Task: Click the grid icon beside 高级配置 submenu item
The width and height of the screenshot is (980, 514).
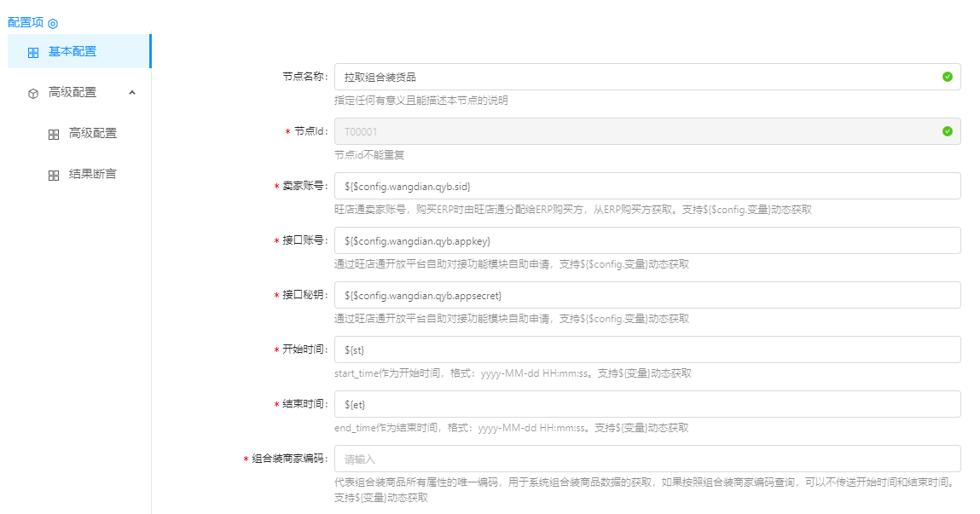Action: [x=54, y=134]
